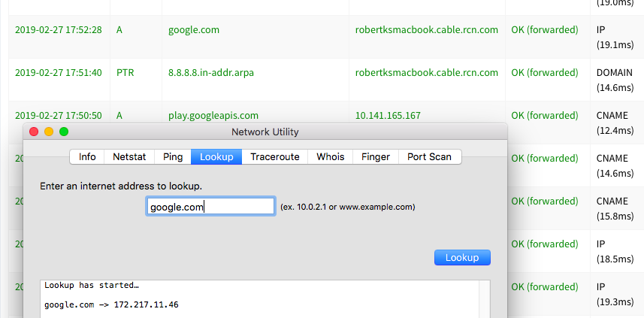Image resolution: width=644 pixels, height=318 pixels.
Task: Click the google.com domain in the query log
Action: [x=194, y=30]
